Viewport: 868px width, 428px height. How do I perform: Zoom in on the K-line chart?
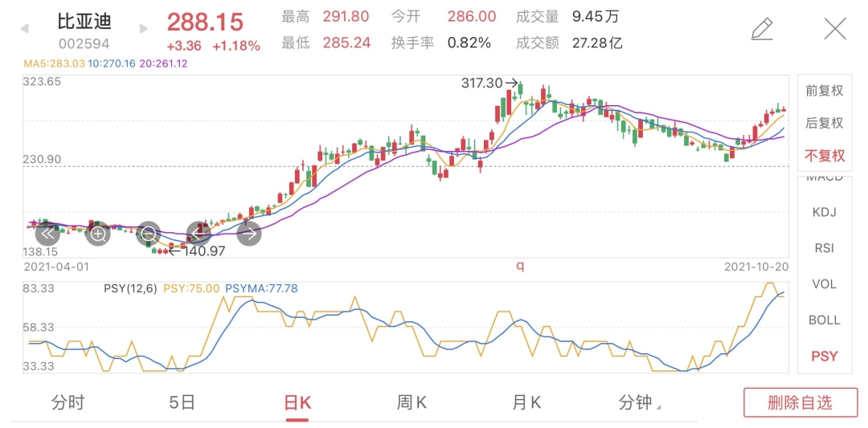[x=98, y=234]
